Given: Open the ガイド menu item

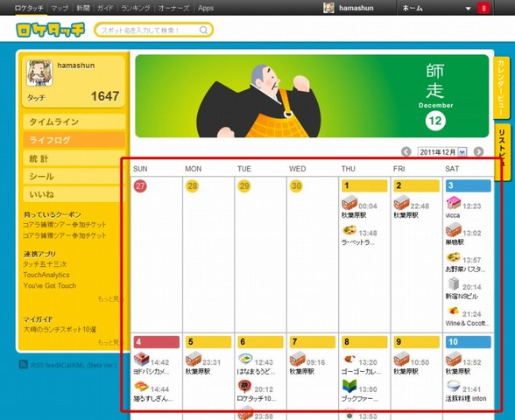Looking at the screenshot, I should [x=105, y=8].
